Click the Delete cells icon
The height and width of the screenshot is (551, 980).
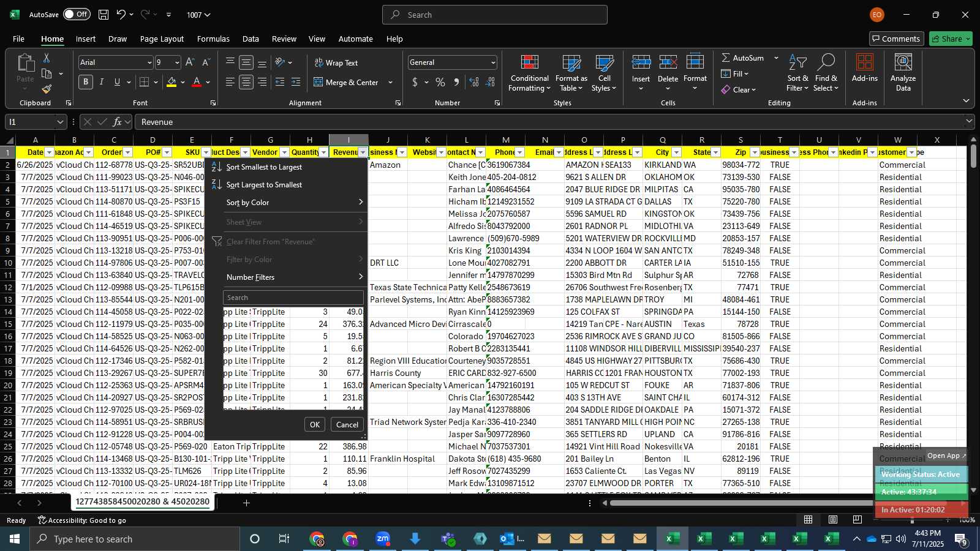tap(668, 63)
